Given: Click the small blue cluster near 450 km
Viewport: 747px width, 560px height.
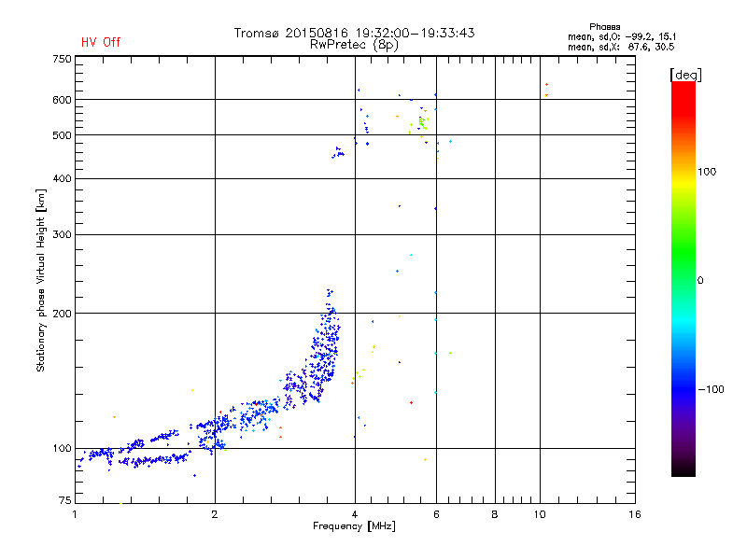Looking at the screenshot, I should click(338, 152).
